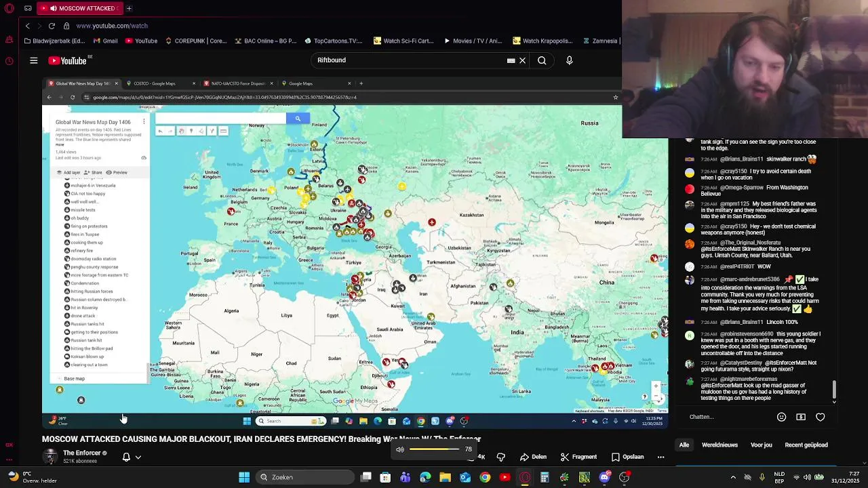Open the Windows Start menu on taskbar
Viewport: 868px width, 488px height.
tap(244, 477)
